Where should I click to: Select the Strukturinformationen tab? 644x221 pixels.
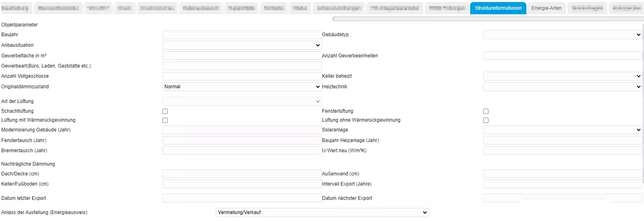[498, 8]
